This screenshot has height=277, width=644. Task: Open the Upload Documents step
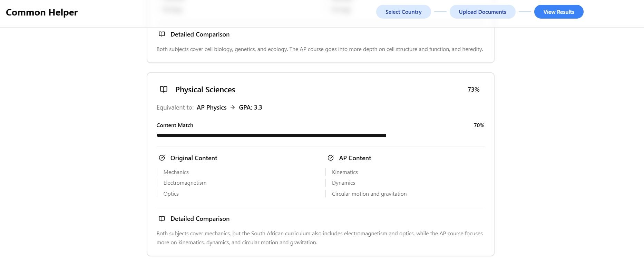[482, 12]
